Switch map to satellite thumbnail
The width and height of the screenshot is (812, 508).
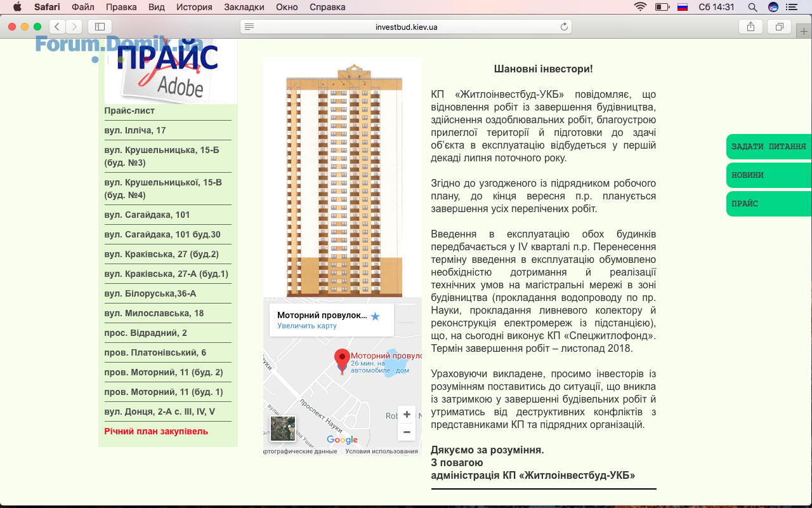point(282,429)
